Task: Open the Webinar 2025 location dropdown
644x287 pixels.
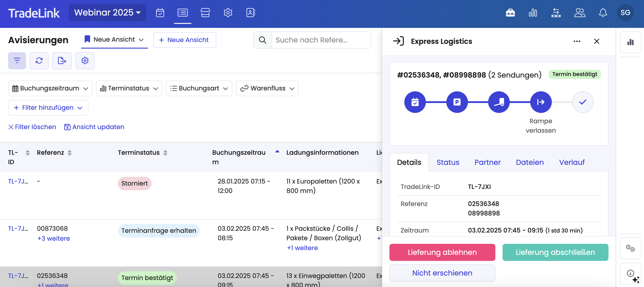Action: click(x=107, y=13)
